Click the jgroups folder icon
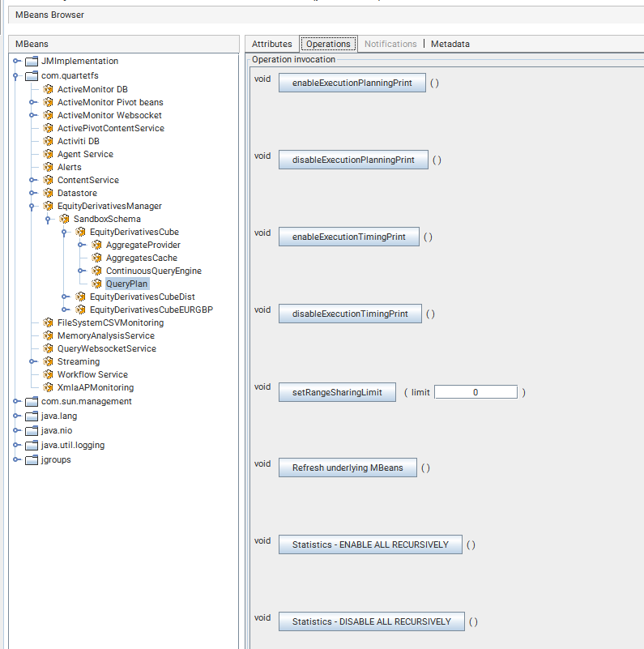This screenshot has width=644, height=649. point(32,460)
